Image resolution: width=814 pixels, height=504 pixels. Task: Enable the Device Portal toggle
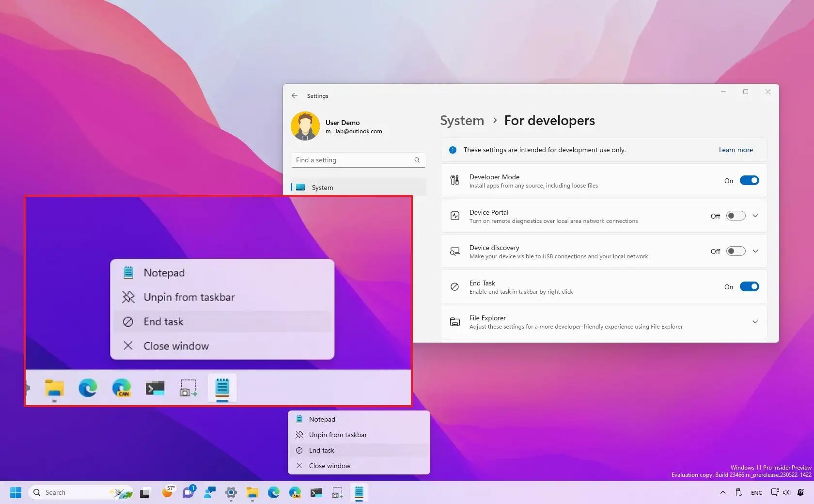click(x=736, y=216)
